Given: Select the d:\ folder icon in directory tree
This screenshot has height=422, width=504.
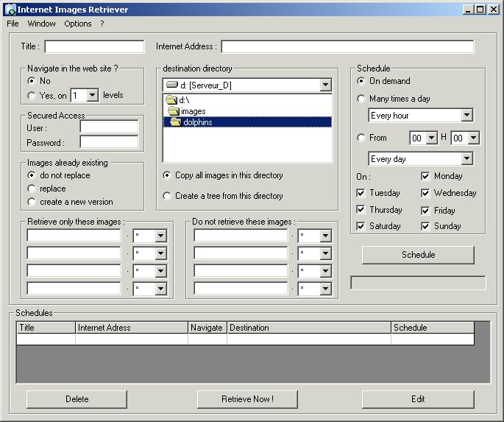Looking at the screenshot, I should point(171,100).
